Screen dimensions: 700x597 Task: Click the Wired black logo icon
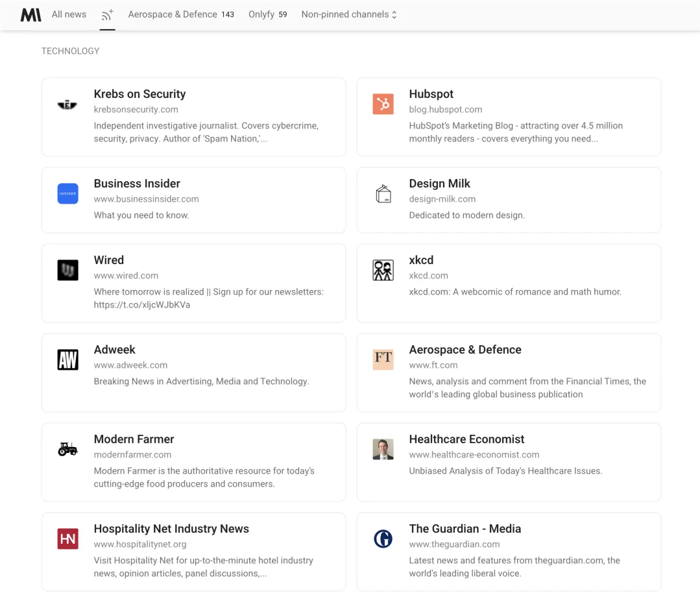click(68, 270)
